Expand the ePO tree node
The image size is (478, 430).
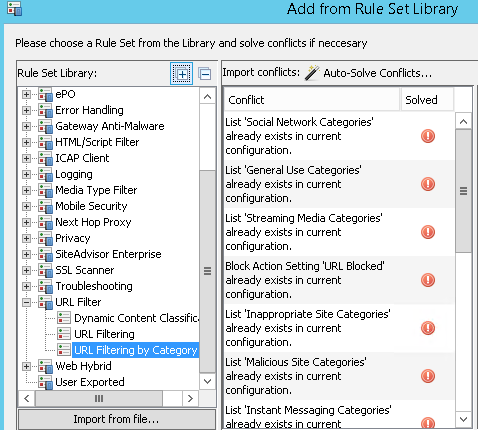[26, 95]
